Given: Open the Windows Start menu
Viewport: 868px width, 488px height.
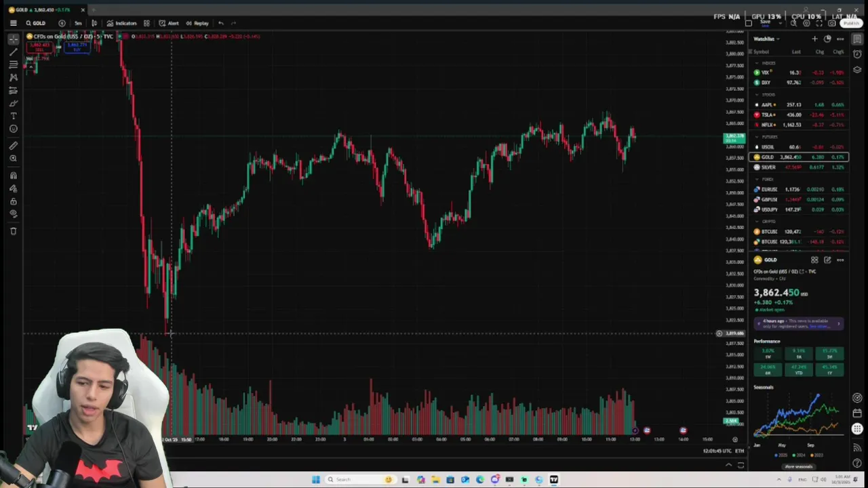Looking at the screenshot, I should tap(315, 479).
